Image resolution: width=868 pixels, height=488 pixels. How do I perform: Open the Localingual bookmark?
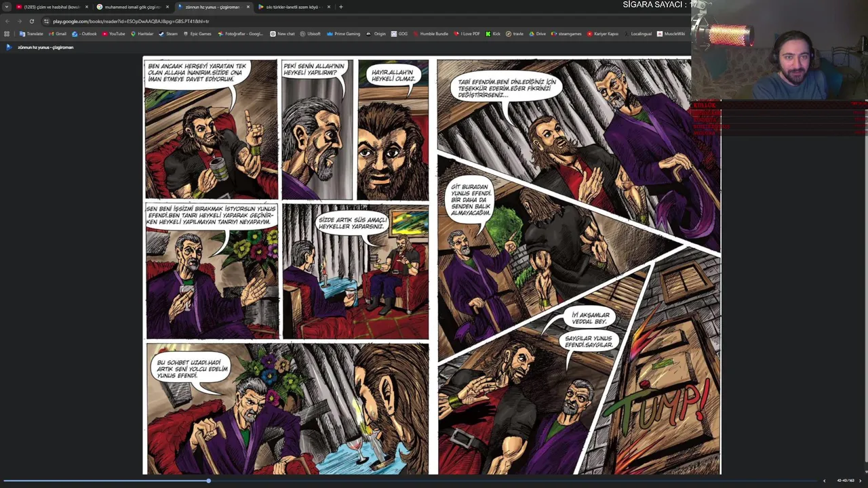point(638,33)
